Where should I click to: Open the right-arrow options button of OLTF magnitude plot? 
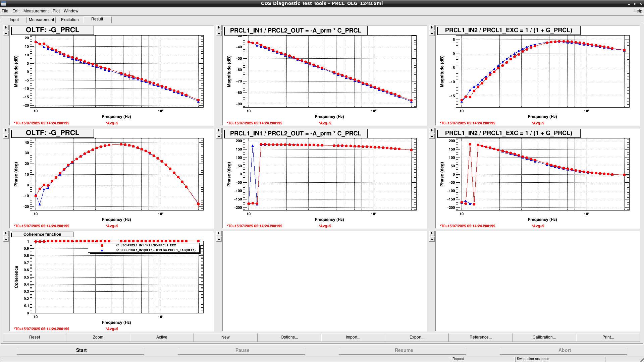[6, 27]
